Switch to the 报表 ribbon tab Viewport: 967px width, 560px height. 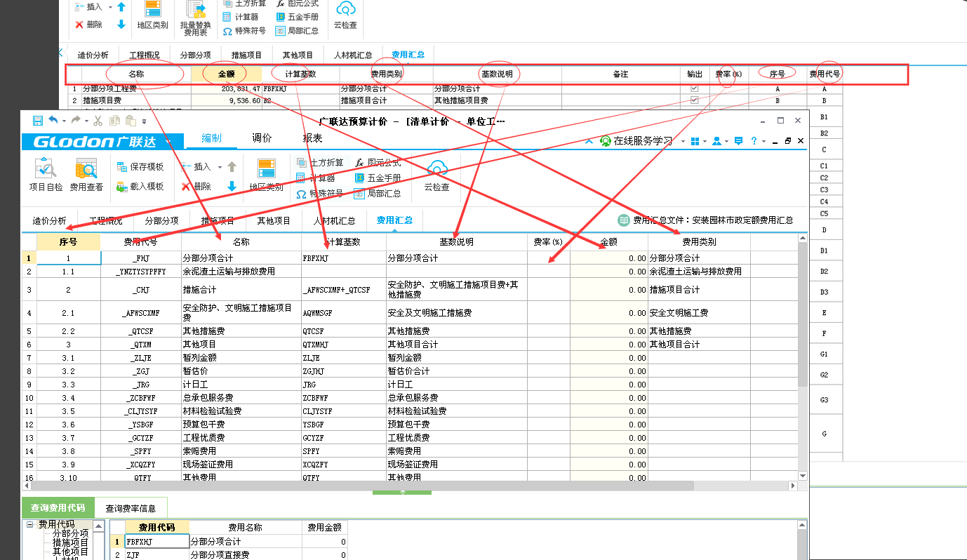click(312, 138)
